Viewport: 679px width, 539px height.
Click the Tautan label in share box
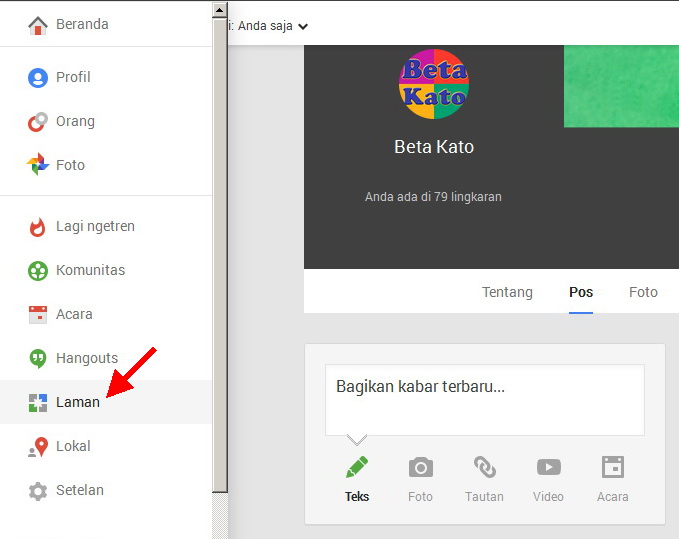[x=484, y=497]
